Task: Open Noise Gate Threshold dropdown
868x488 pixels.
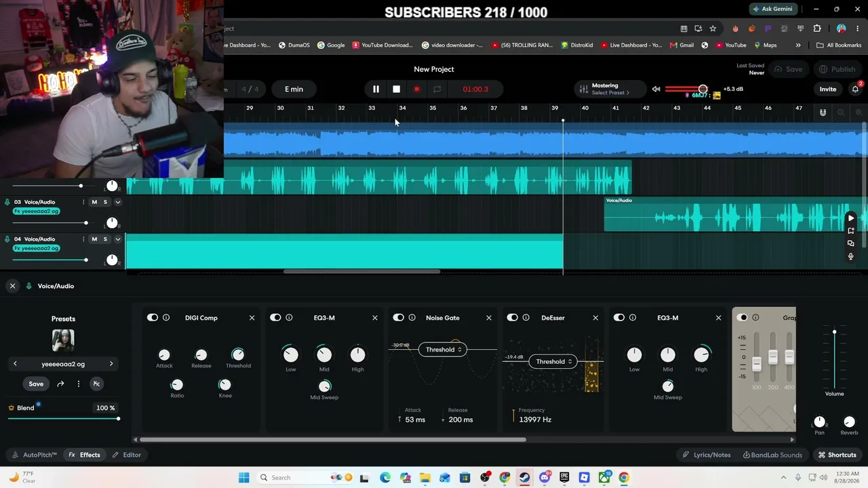Action: [442, 350]
